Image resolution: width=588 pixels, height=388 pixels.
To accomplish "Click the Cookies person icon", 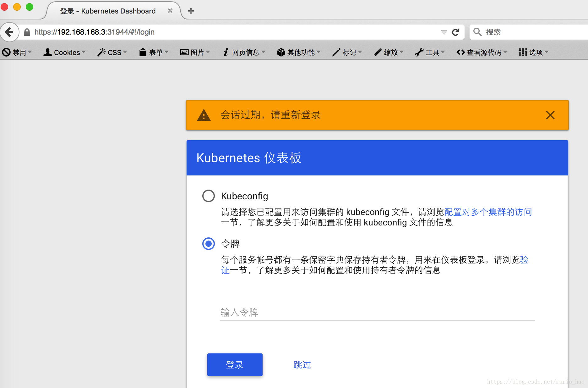I will pos(48,52).
